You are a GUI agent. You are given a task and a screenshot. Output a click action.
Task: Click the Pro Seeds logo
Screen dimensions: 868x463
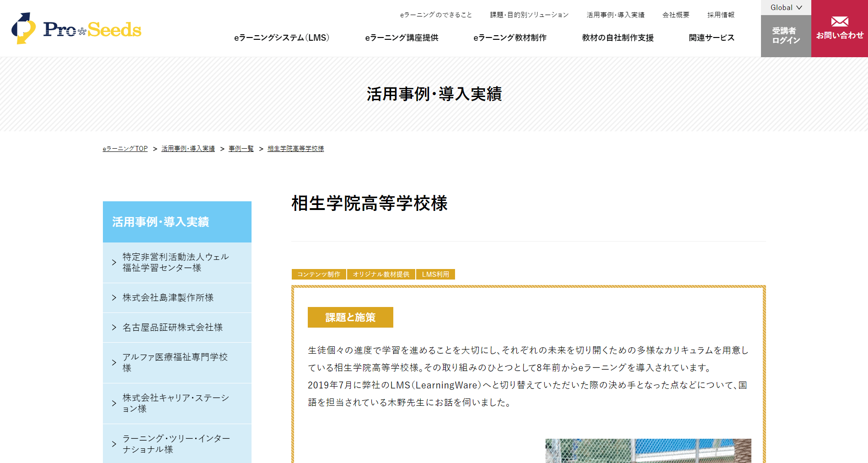pyautogui.click(x=76, y=28)
